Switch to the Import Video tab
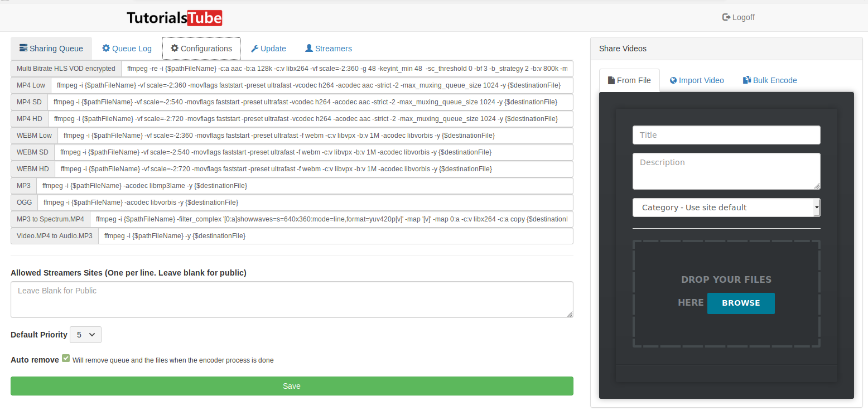Image resolution: width=868 pixels, height=410 pixels. tap(697, 80)
